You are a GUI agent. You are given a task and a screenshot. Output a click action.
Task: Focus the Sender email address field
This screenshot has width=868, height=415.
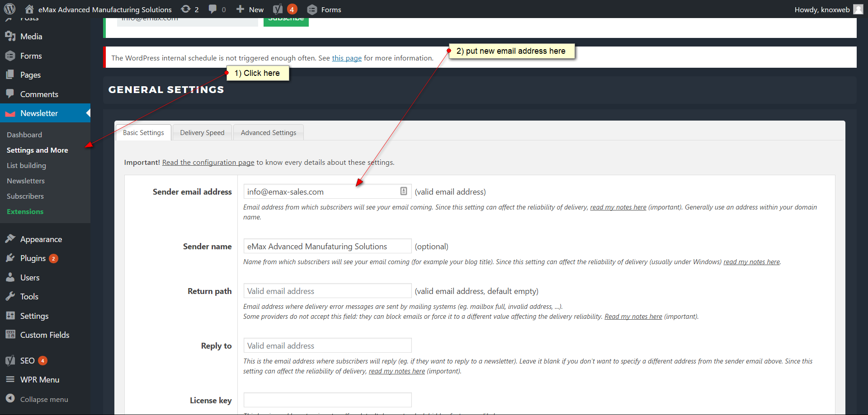click(x=327, y=191)
